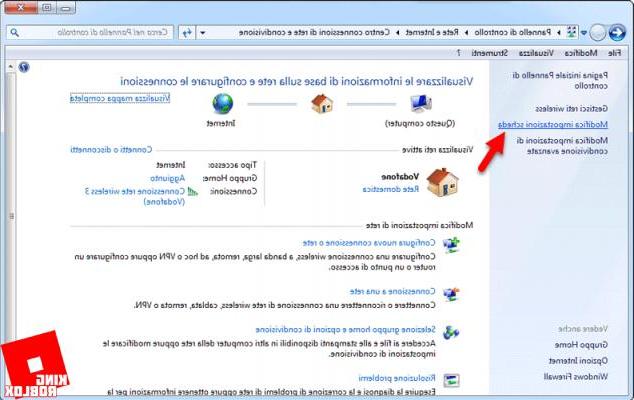Open Modifica impostazioni scheda link

coord(553,125)
